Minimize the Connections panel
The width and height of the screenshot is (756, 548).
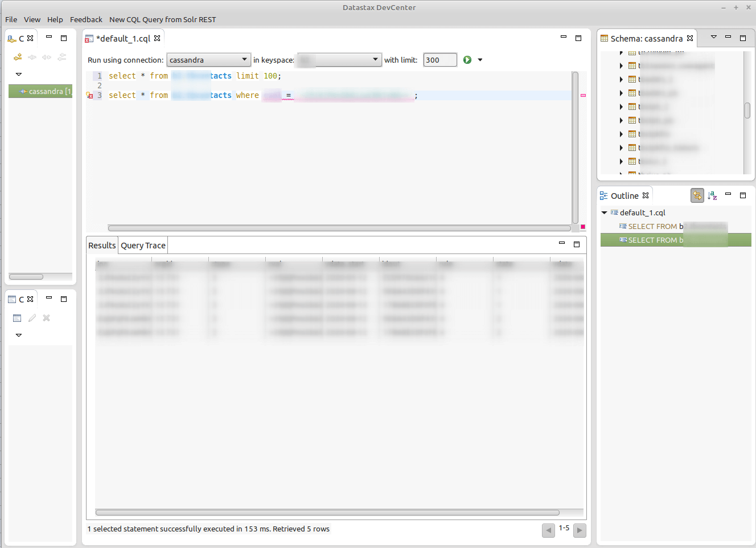49,37
